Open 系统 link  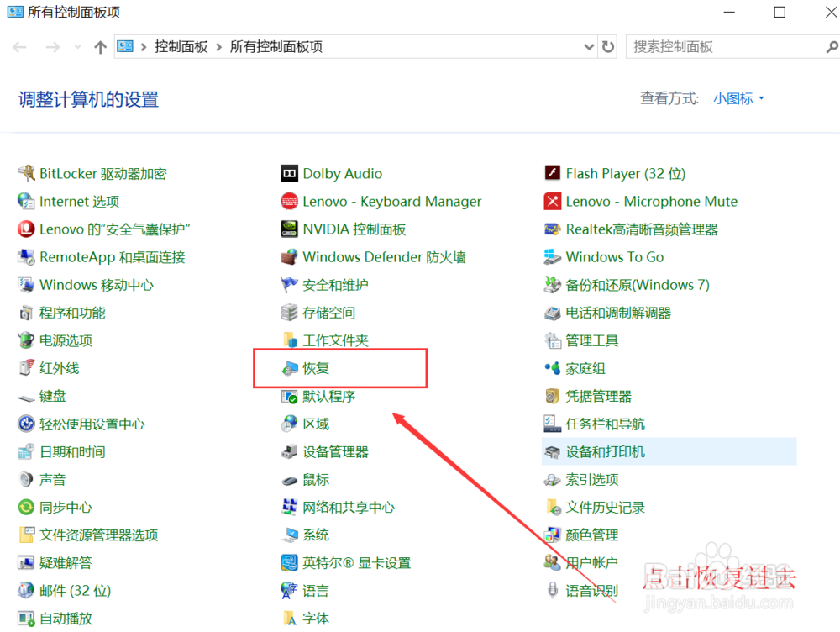click(x=316, y=535)
